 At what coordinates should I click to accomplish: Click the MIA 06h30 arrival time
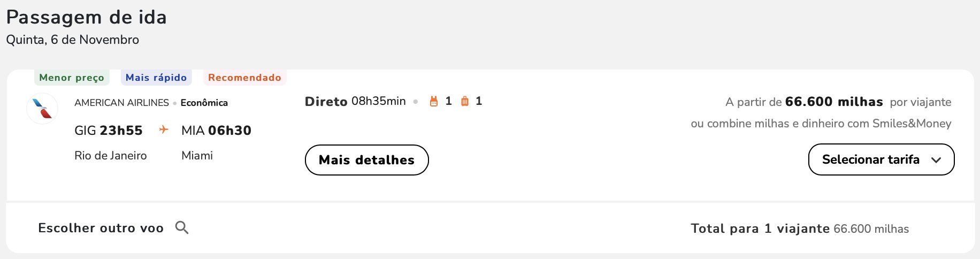tap(216, 131)
